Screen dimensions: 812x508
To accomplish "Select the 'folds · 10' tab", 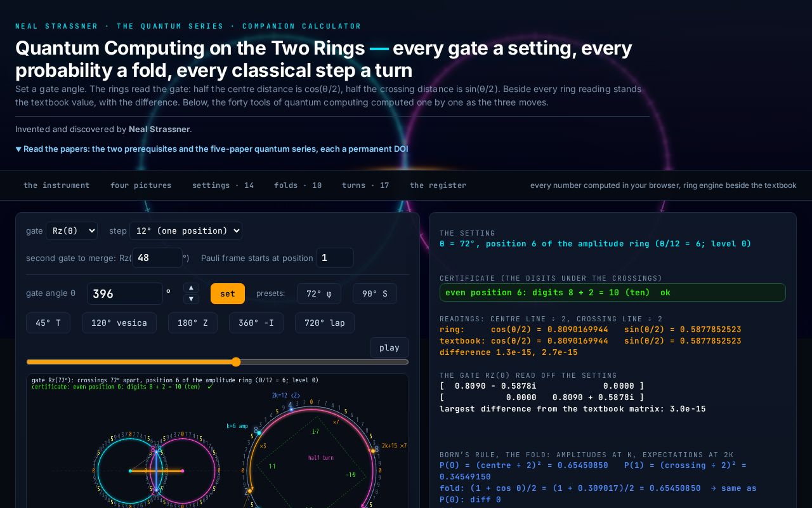I will click(298, 185).
